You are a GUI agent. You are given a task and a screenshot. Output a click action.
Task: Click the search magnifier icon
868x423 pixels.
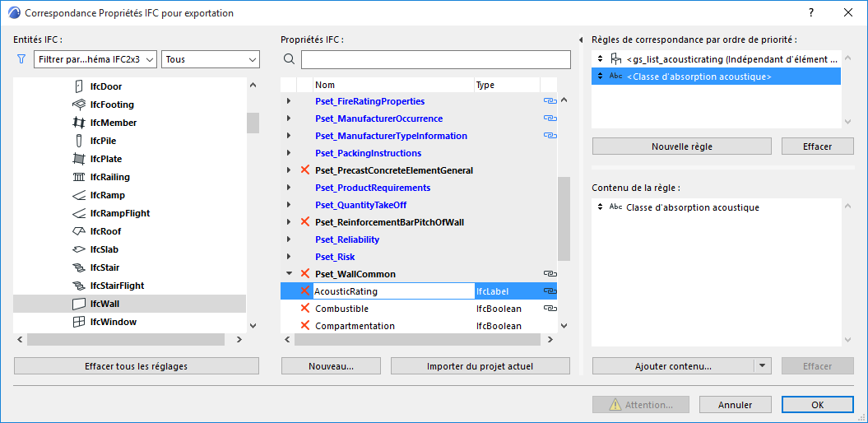(x=289, y=59)
